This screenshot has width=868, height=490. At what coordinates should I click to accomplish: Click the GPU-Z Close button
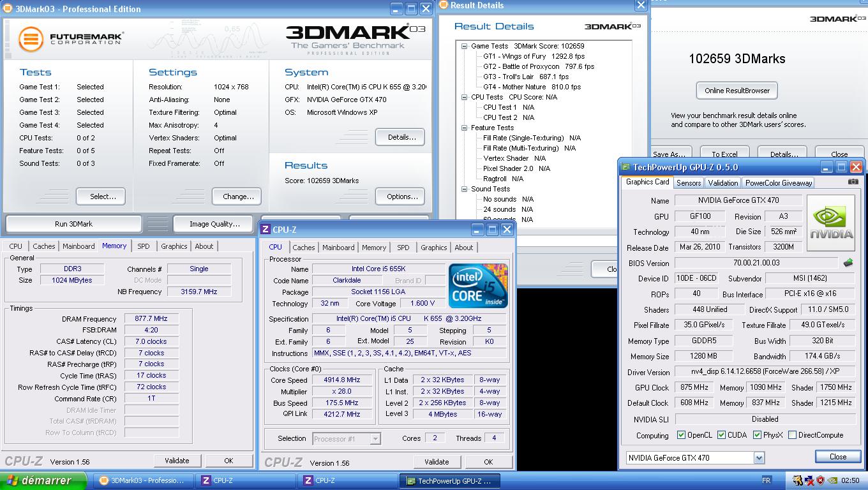[x=837, y=456]
